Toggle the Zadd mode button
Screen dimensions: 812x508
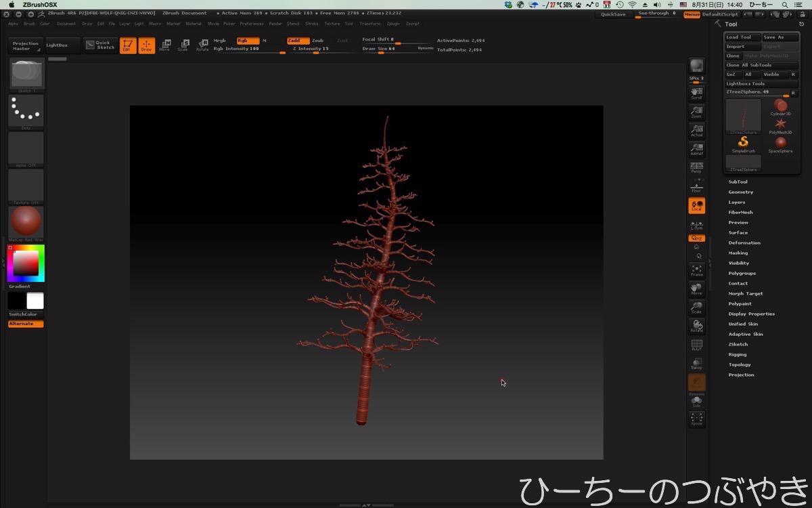pos(298,41)
